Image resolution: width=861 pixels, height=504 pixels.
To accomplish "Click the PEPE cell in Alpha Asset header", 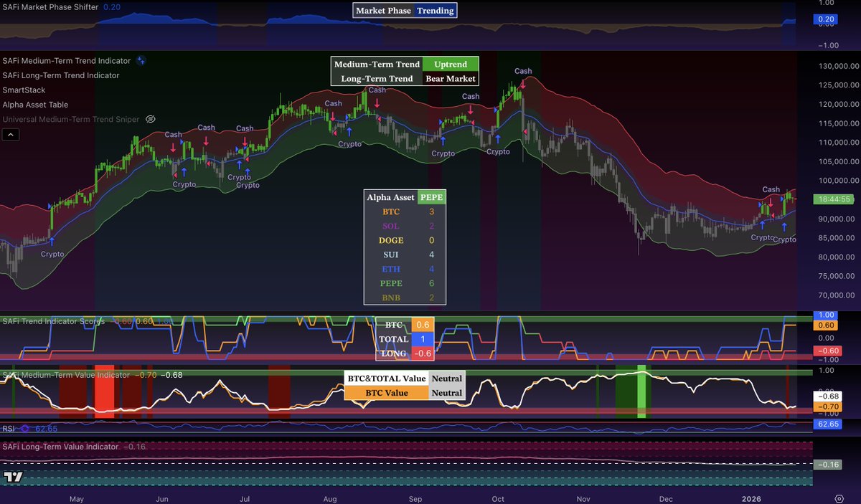I will click(x=431, y=197).
